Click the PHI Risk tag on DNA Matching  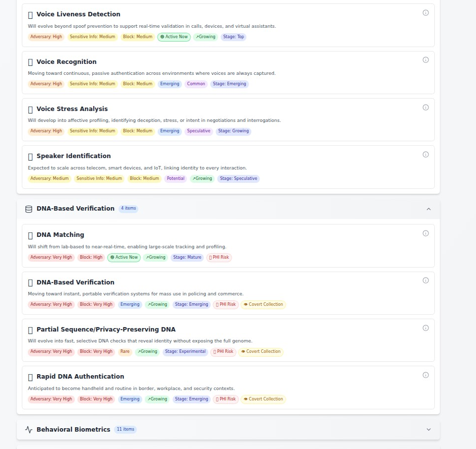pyautogui.click(x=219, y=258)
